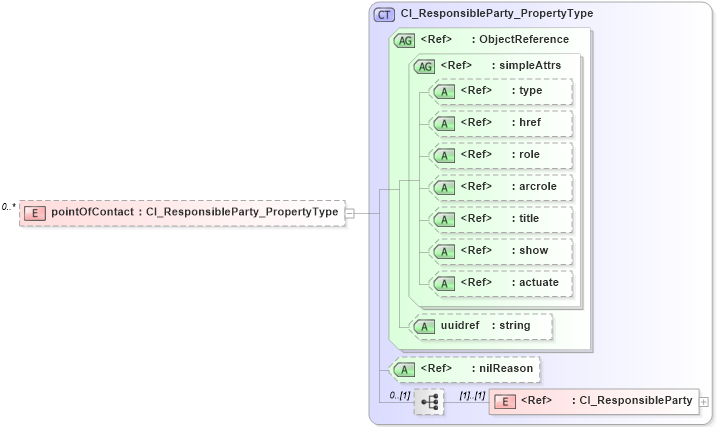Image resolution: width=717 pixels, height=427 pixels.
Task: Select the ': string' type label
Action: 511,325
